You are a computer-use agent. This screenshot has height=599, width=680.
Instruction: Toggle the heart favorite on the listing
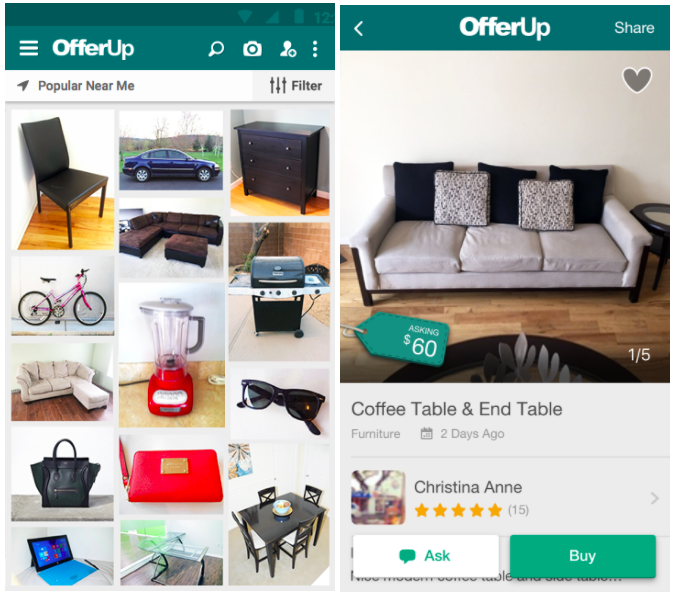coord(637,80)
